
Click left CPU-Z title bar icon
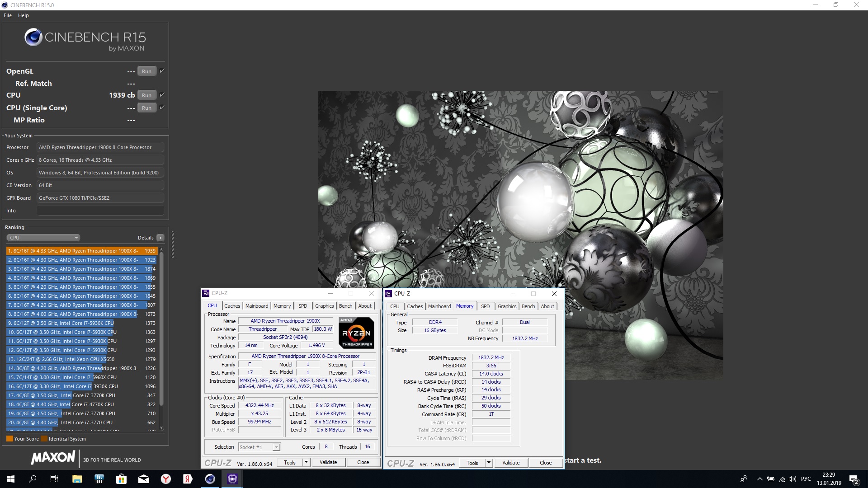[206, 293]
